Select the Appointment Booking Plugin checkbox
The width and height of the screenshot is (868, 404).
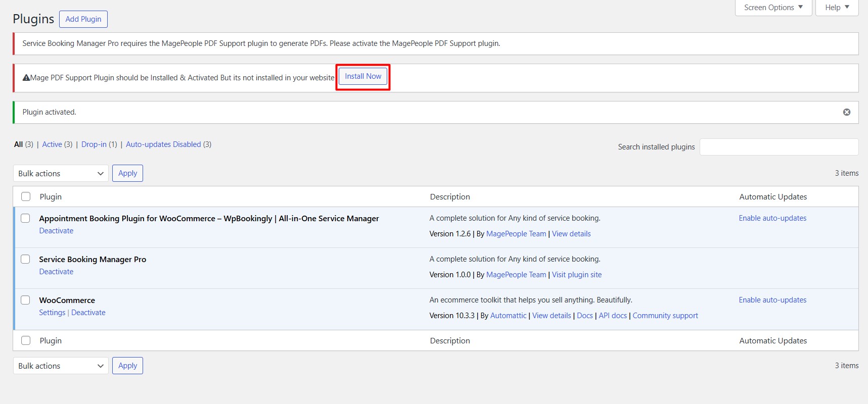[25, 218]
